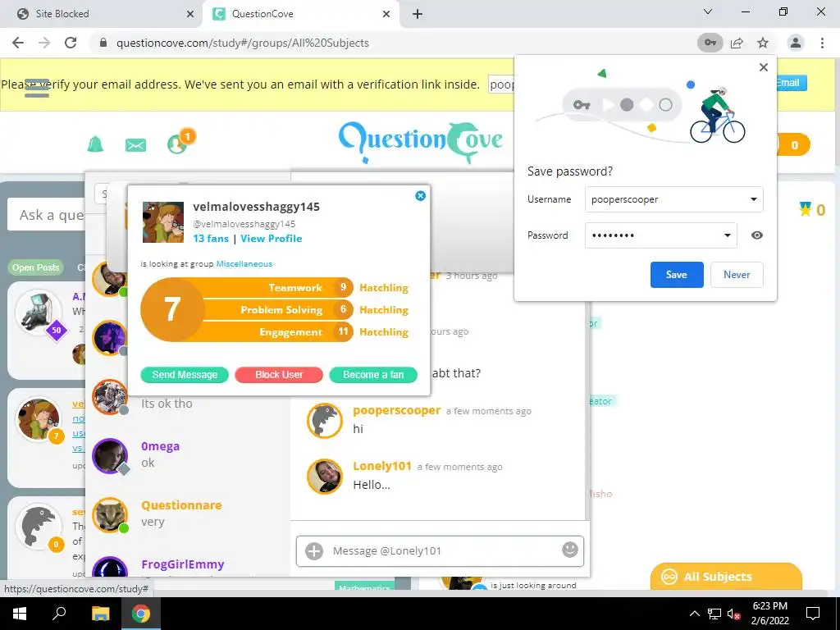Expand the Username dropdown arrow
Image resolution: width=840 pixels, height=630 pixels.
(x=753, y=199)
